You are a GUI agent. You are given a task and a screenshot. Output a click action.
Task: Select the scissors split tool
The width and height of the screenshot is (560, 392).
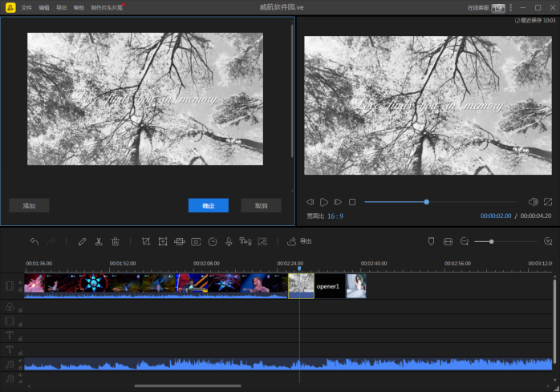pos(99,241)
